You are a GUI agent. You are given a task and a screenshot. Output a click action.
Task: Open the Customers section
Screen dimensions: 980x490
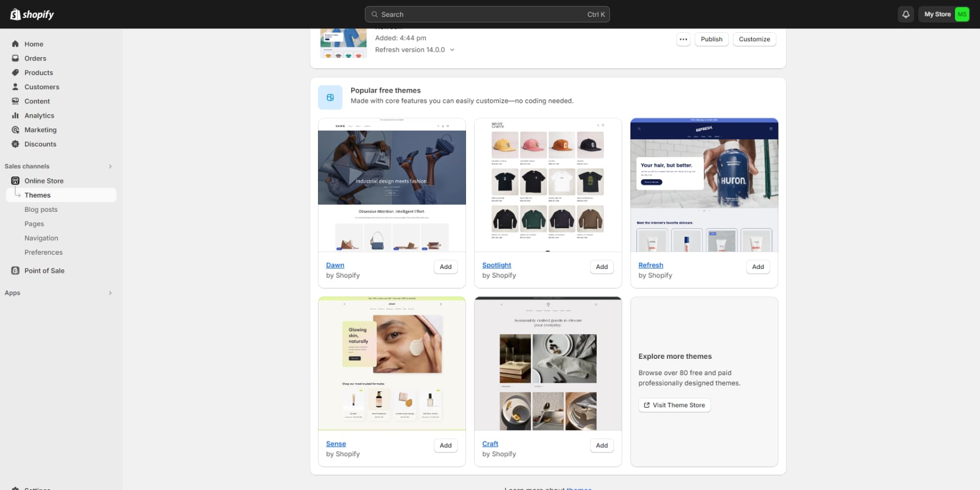pyautogui.click(x=41, y=87)
